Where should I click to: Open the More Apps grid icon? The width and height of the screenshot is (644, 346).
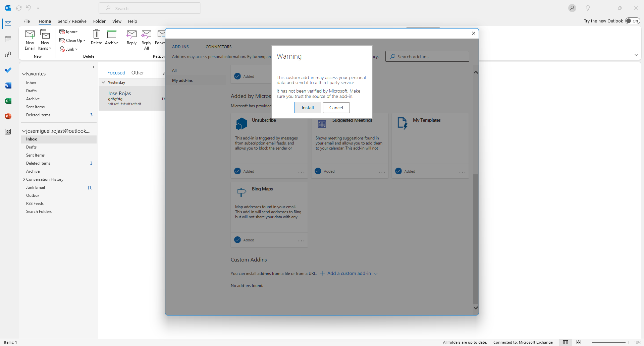click(8, 132)
